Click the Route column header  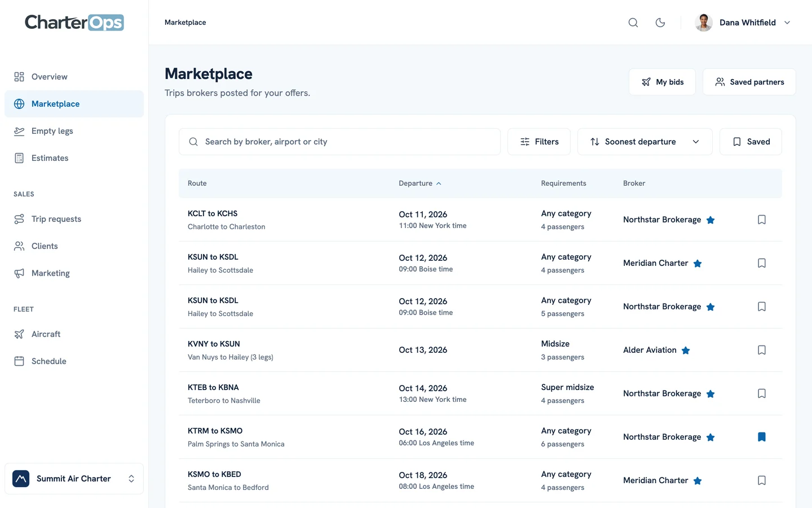197,183
